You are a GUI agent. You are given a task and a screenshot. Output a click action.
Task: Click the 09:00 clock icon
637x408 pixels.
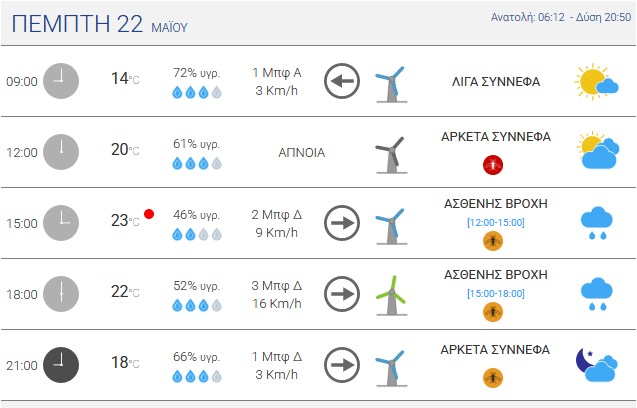click(61, 81)
